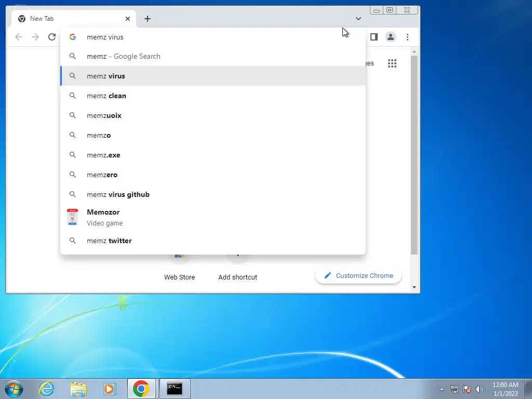
Task: Show hidden tray icons arrow
Action: (442, 389)
